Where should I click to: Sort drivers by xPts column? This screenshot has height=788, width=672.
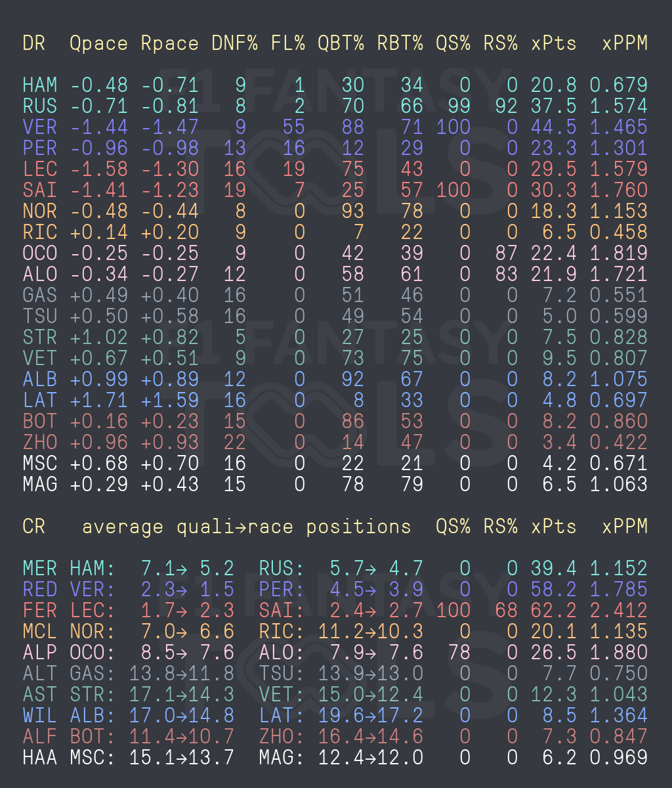(x=553, y=43)
